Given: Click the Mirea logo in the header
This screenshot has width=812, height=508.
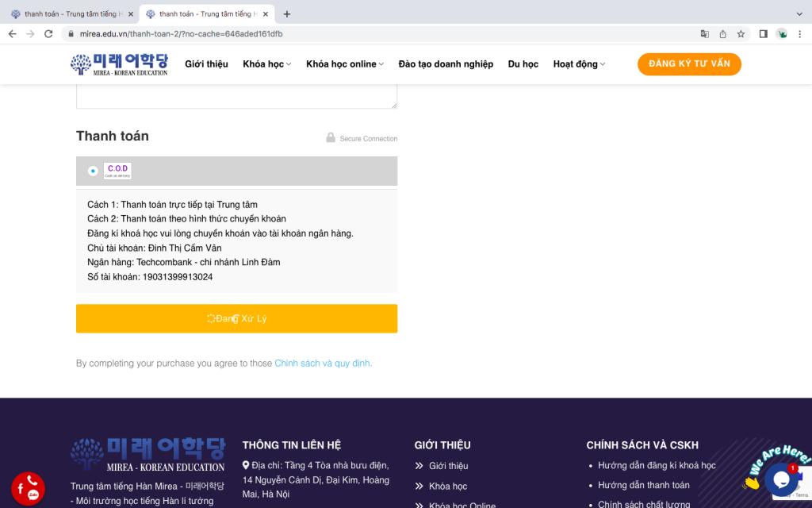Looking at the screenshot, I should click(119, 64).
